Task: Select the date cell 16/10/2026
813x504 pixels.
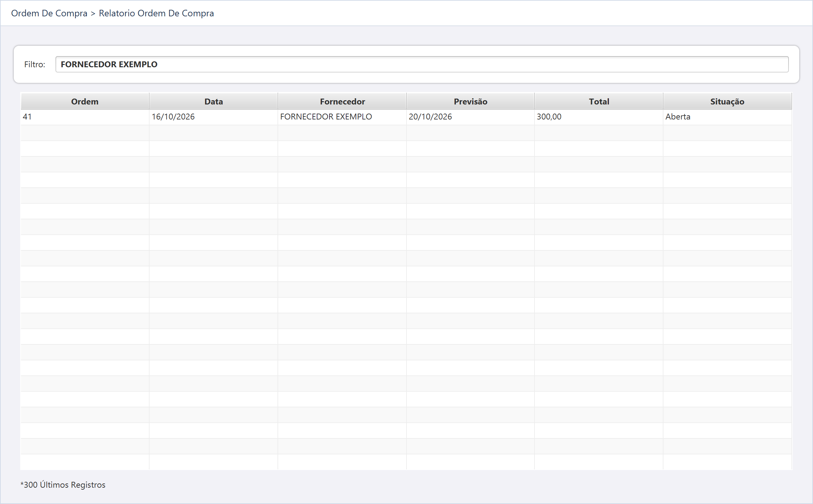Action: click(x=213, y=117)
